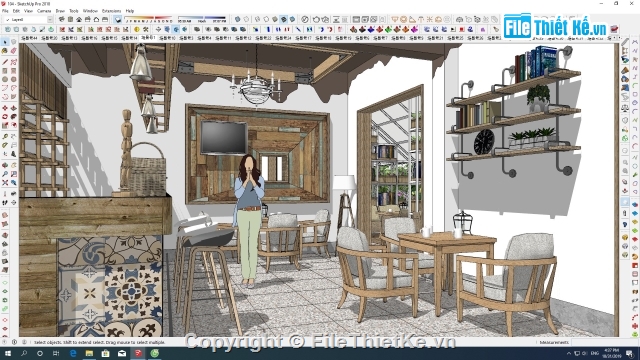Toggle X-Ray face style

click(238, 19)
